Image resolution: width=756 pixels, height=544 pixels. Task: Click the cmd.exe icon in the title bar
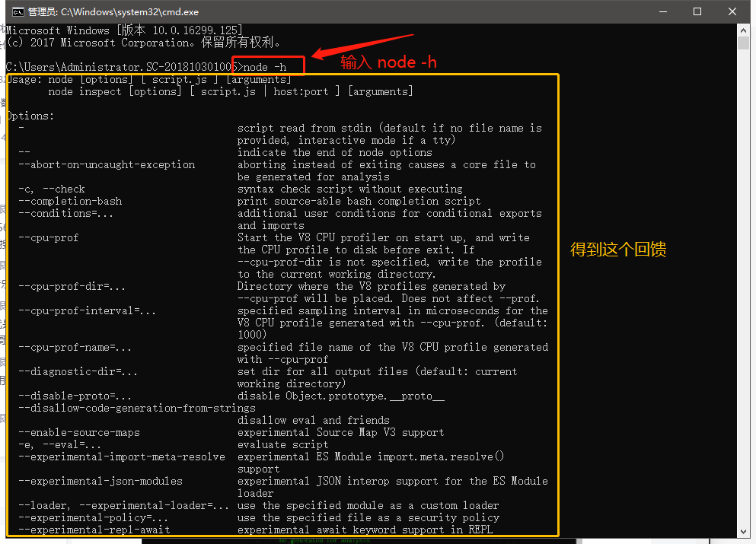coord(18,11)
